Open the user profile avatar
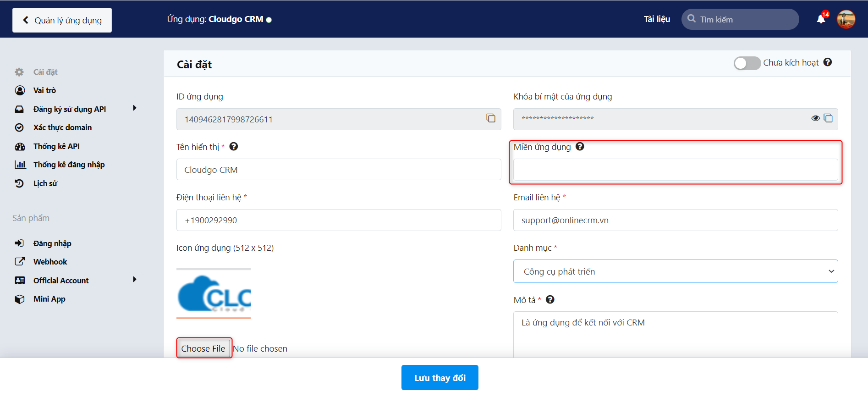 (x=846, y=19)
